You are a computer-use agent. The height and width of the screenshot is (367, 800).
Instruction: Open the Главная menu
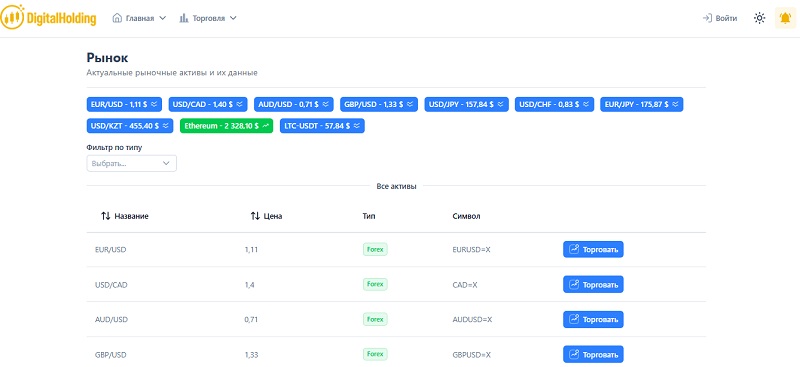(x=139, y=18)
